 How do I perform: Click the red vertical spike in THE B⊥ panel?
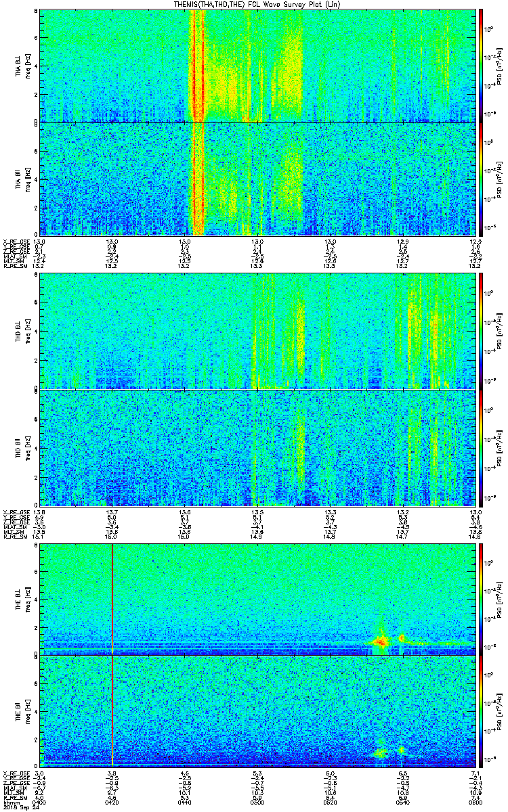(112, 598)
